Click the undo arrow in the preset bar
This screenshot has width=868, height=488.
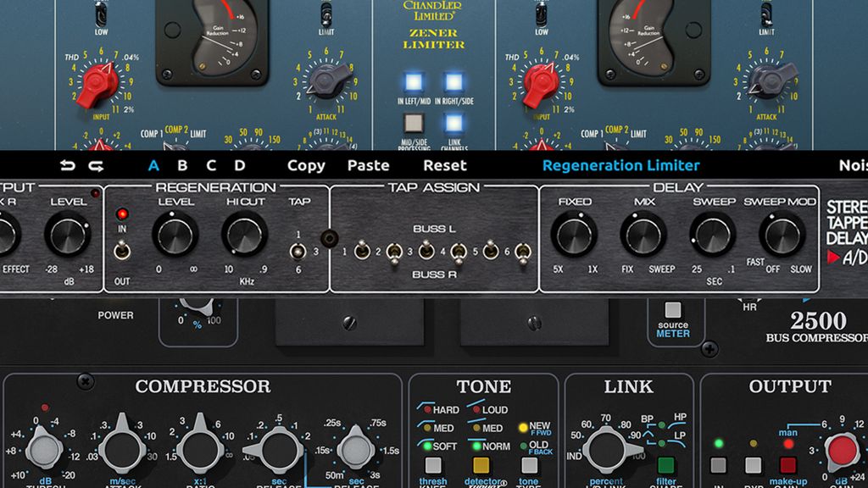(x=66, y=165)
